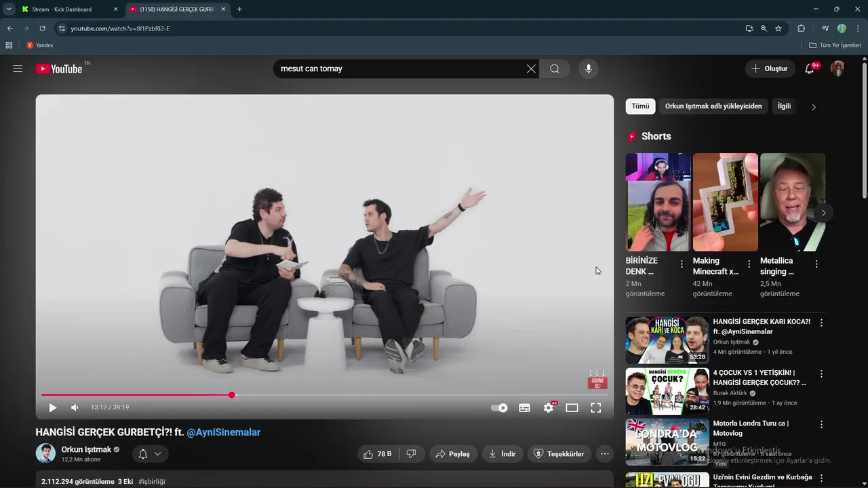Open options for Making Minecraft short

[749, 264]
